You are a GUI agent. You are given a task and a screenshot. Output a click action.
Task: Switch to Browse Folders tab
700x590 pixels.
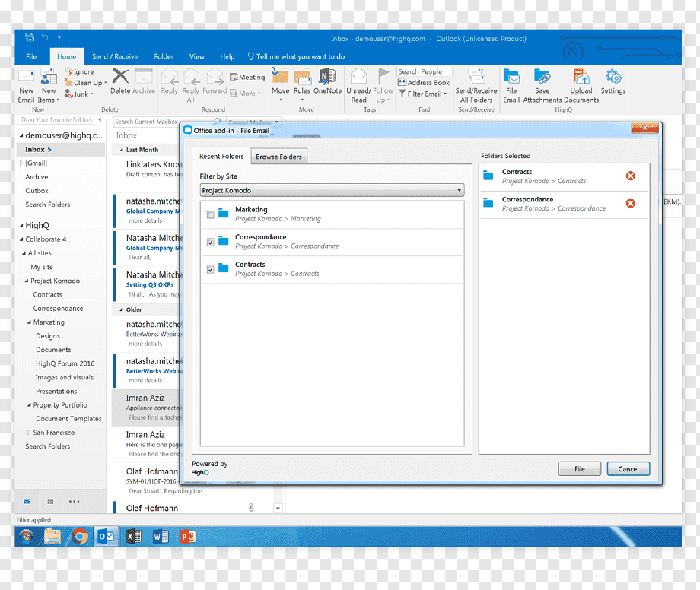pos(279,157)
